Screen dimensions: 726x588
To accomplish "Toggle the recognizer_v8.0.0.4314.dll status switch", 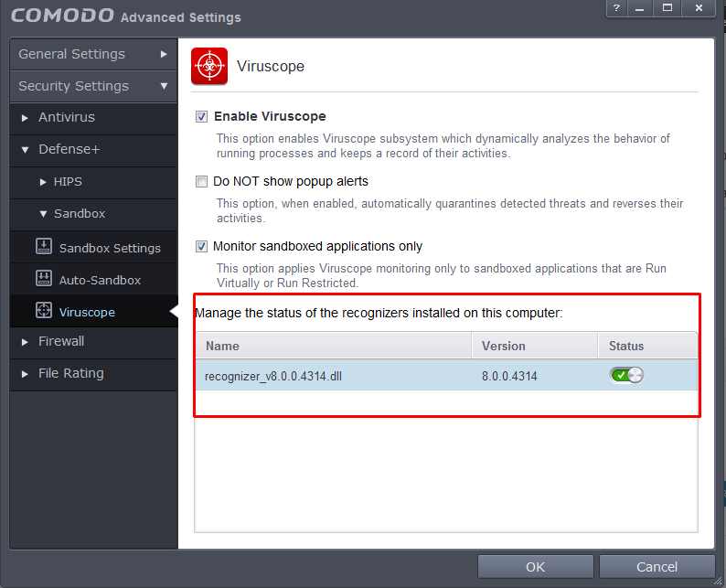I will tap(626, 375).
